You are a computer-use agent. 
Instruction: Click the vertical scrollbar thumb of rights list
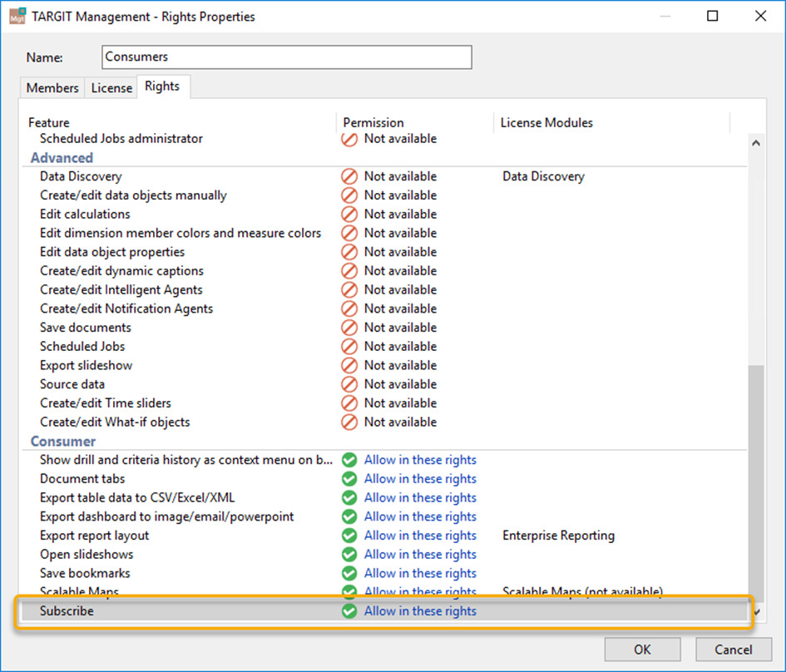click(756, 482)
